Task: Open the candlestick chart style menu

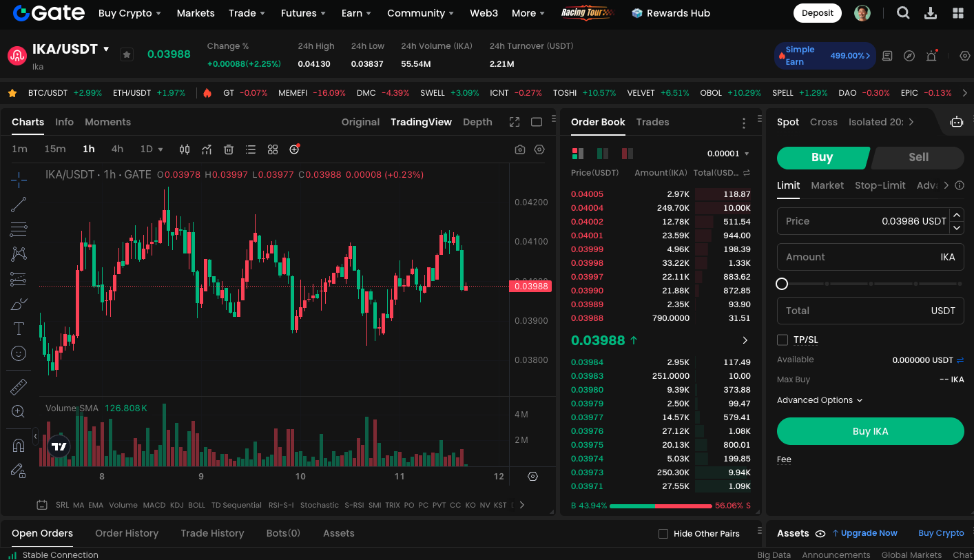Action: [185, 149]
